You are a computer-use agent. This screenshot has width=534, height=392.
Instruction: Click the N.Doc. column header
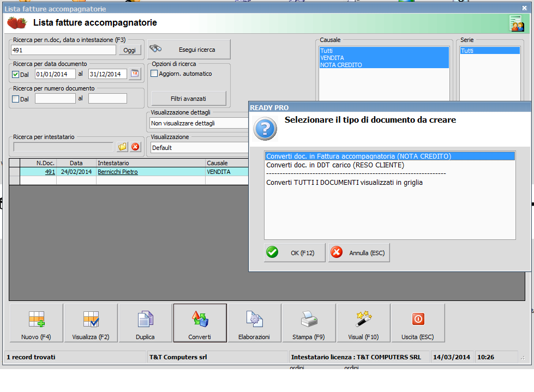tap(38, 163)
